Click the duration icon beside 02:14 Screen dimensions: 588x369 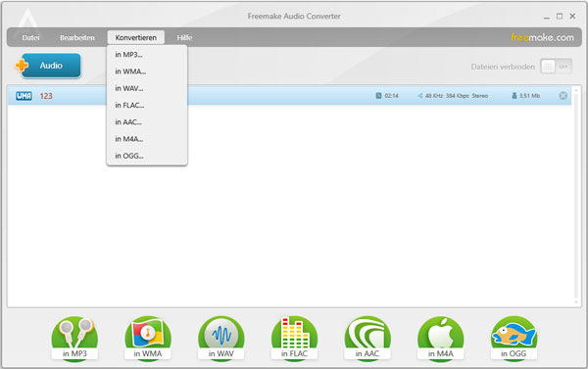378,96
